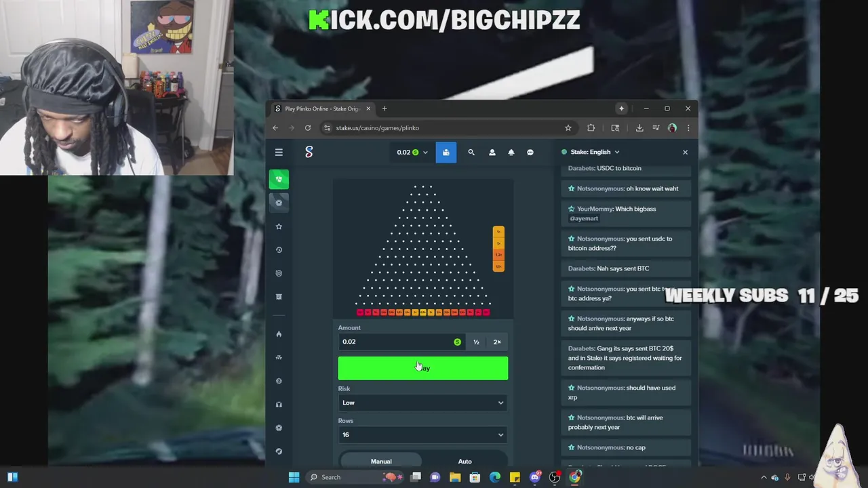
Task: Click message 'no cap'
Action: (x=635, y=447)
